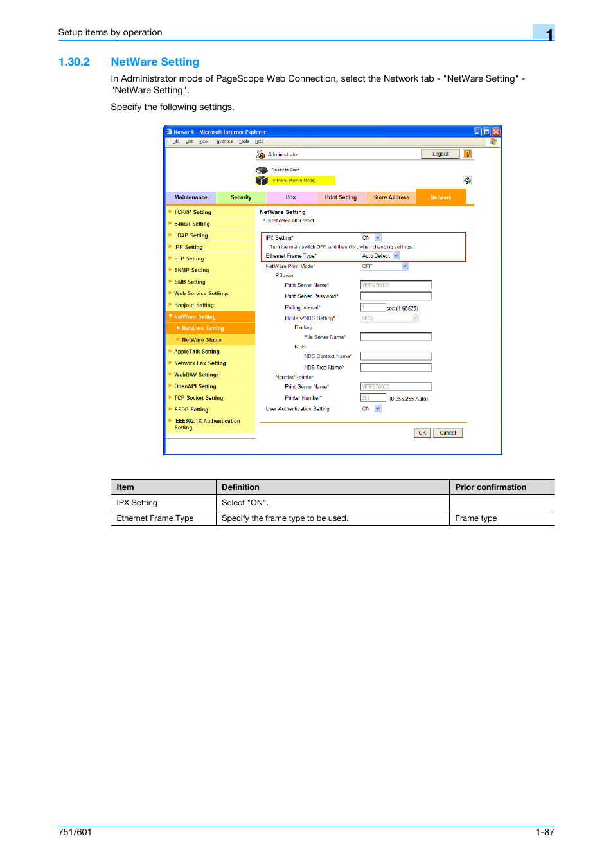
Task: Open SMB Setting in sidebar
Action: (190, 282)
